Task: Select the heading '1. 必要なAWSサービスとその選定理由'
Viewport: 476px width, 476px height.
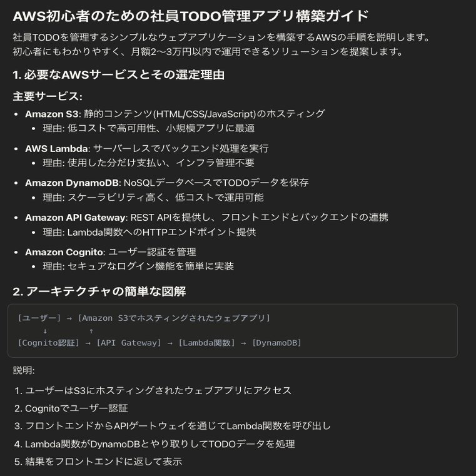Action: 119,74
